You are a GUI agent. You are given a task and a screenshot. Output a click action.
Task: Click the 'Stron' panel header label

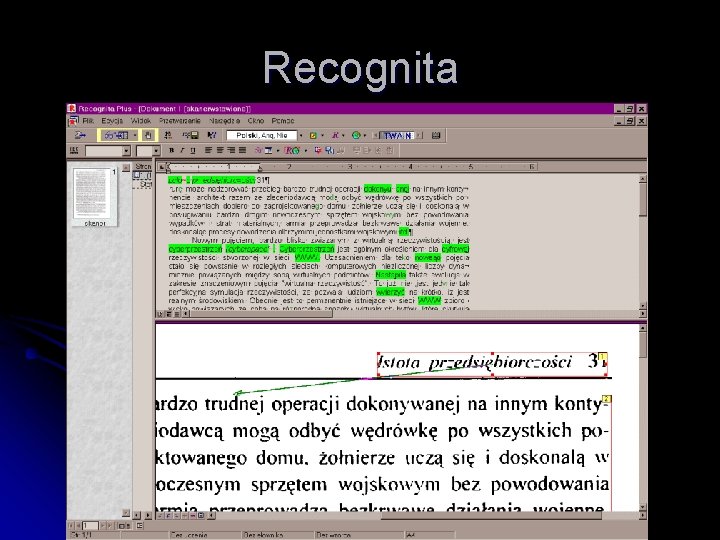point(143,166)
